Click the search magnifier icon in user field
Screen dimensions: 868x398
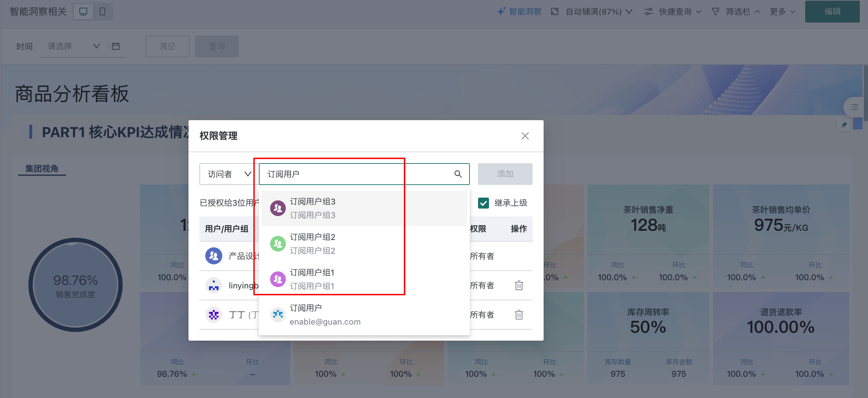(458, 174)
